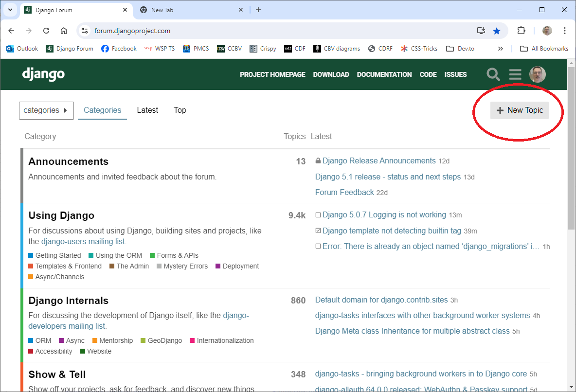Open DOWNLOAD nav link
The height and width of the screenshot is (392, 576).
[x=331, y=74]
